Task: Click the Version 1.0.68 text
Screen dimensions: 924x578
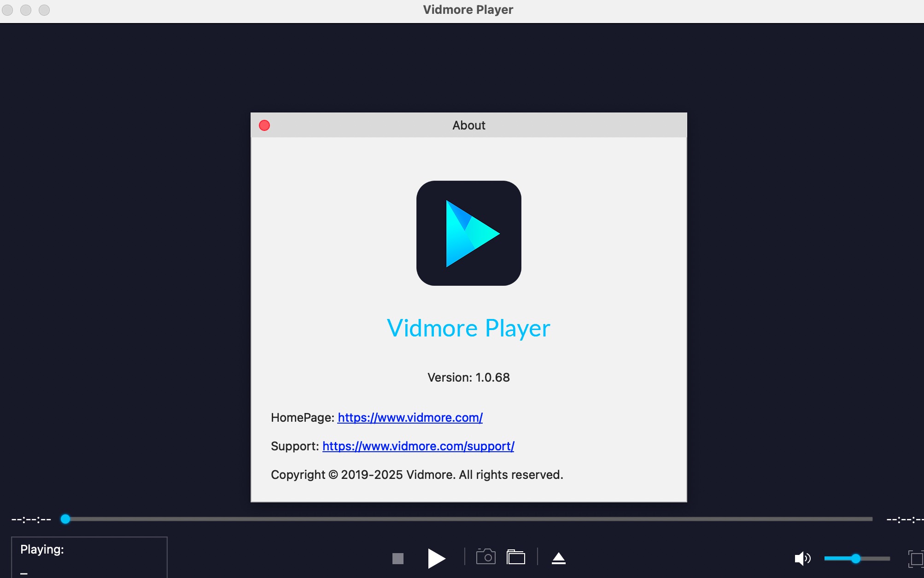Action: point(468,377)
